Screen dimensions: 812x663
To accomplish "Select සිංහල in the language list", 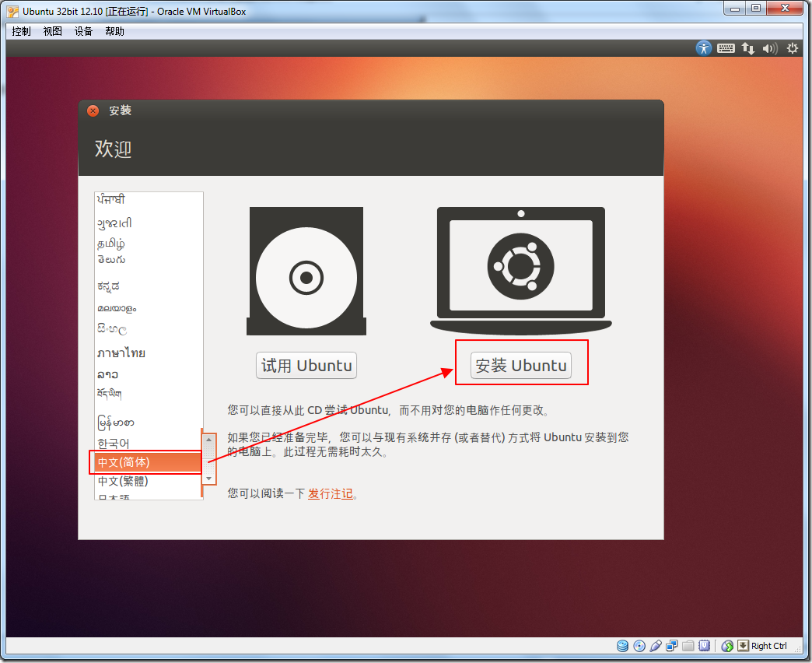I will coord(148,329).
